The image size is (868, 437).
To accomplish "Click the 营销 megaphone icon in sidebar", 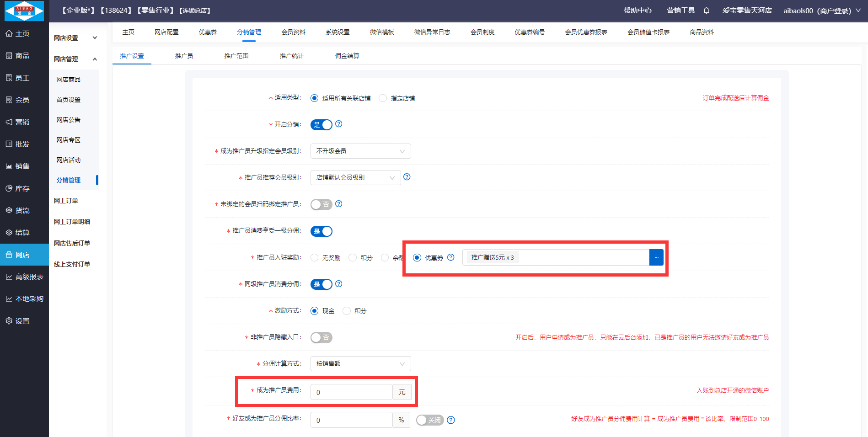I will click(x=9, y=122).
